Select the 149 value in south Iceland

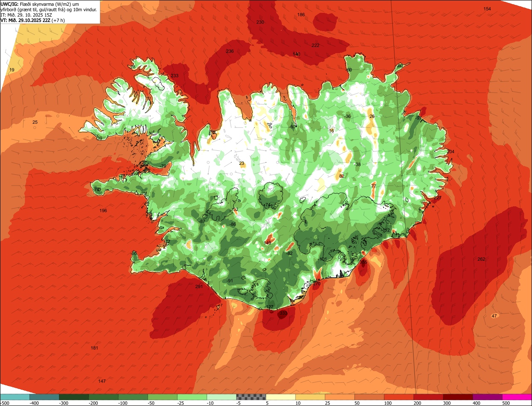(x=268, y=243)
